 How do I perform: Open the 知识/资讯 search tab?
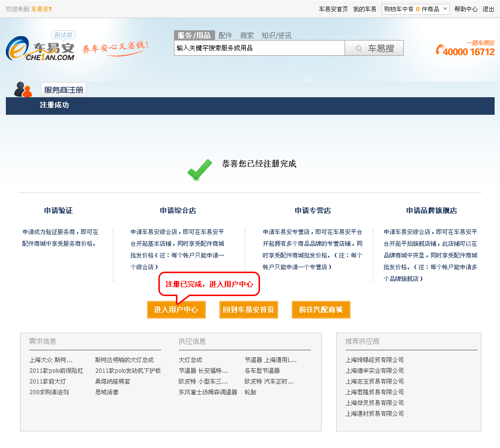tap(276, 35)
